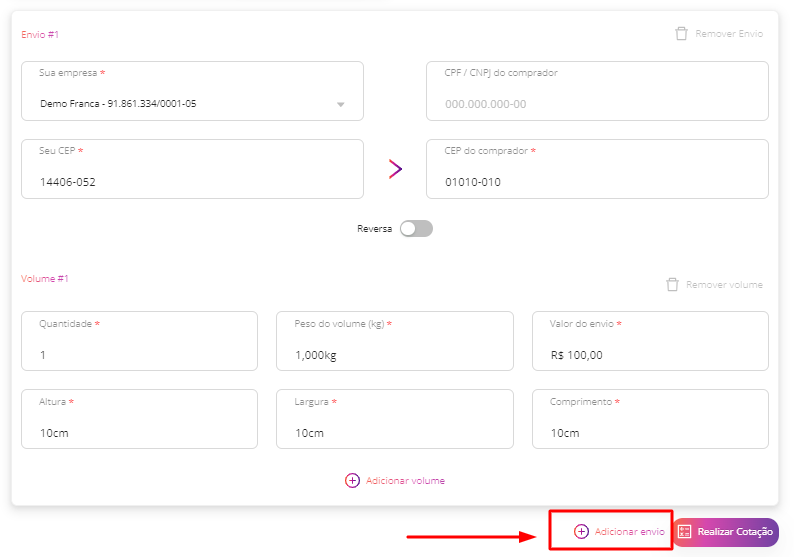Screen dimensions: 794x557
Task: Click the Adicionar volume link
Action: point(405,481)
